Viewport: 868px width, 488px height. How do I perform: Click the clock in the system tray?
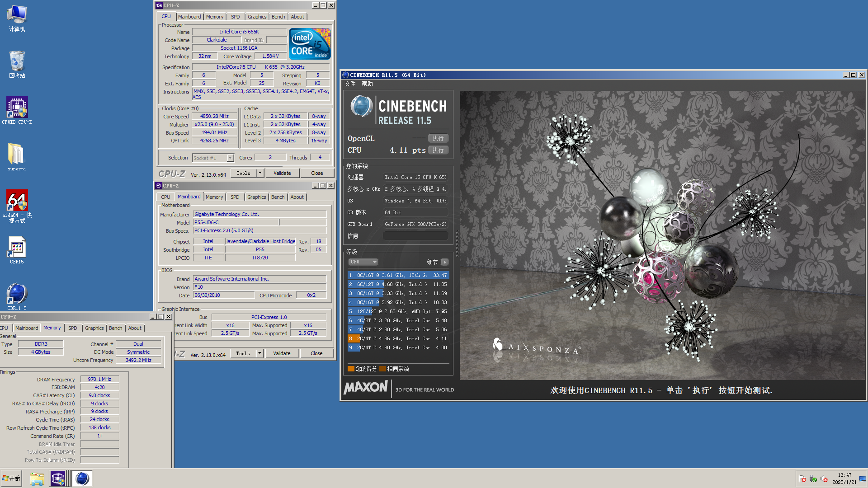click(x=844, y=479)
